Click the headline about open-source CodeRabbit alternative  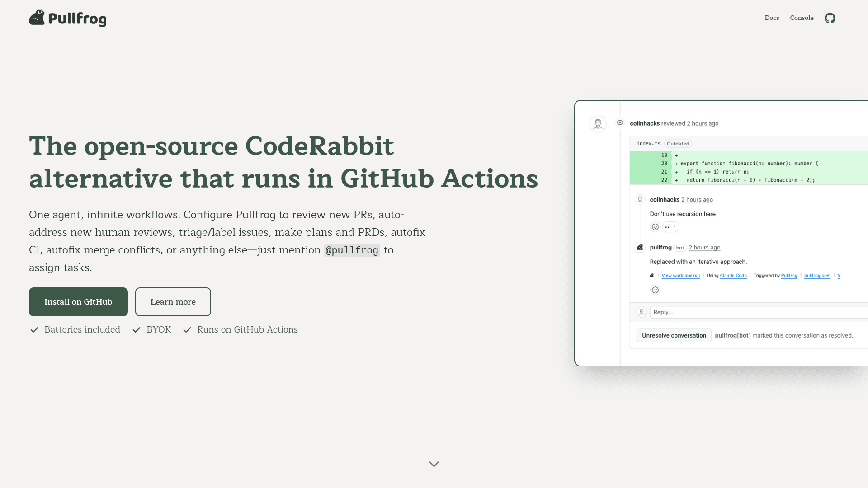[283, 162]
